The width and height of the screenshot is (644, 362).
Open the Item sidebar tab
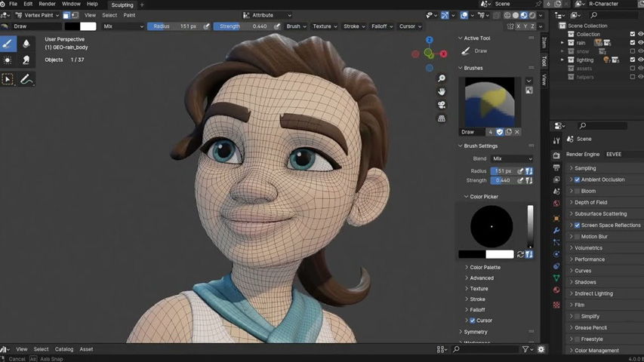544,42
